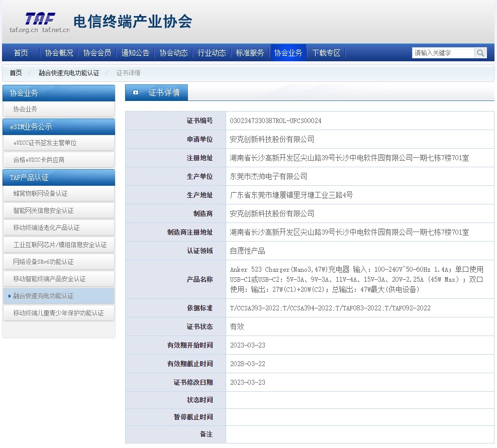Click the expiry date 2028-03-22
This screenshot has height=448, width=497.
pyautogui.click(x=248, y=364)
